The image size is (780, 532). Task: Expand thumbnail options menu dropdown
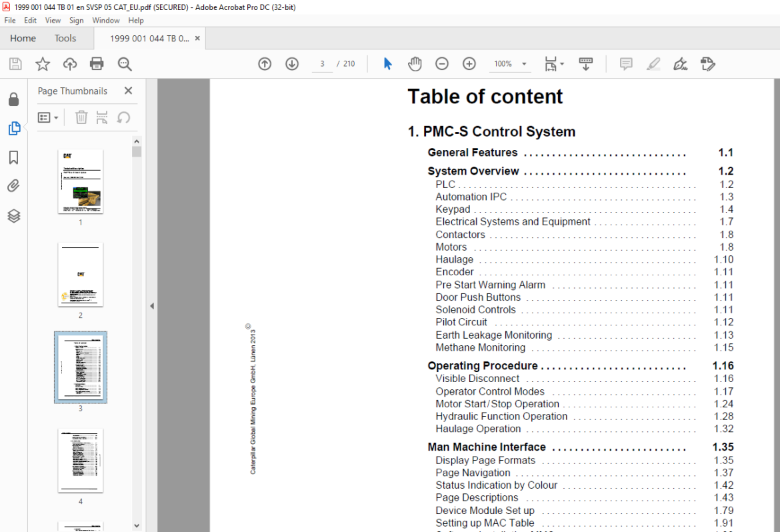(48, 117)
